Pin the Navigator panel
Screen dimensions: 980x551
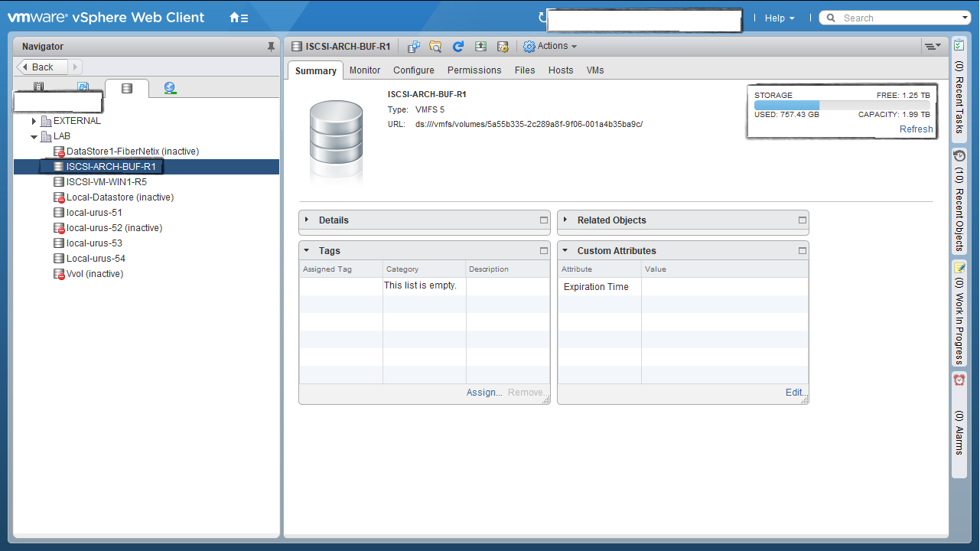pyautogui.click(x=271, y=47)
